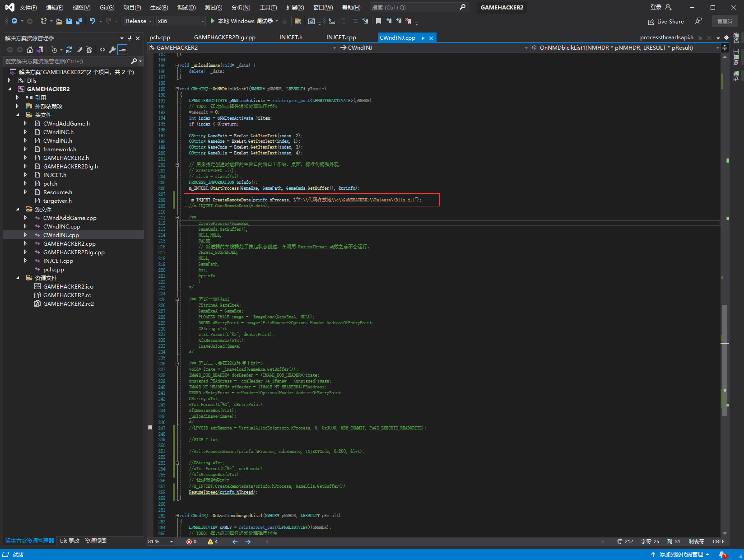Switch to the INJCET.h editor tab
This screenshot has height=560, width=744.
[291, 37]
